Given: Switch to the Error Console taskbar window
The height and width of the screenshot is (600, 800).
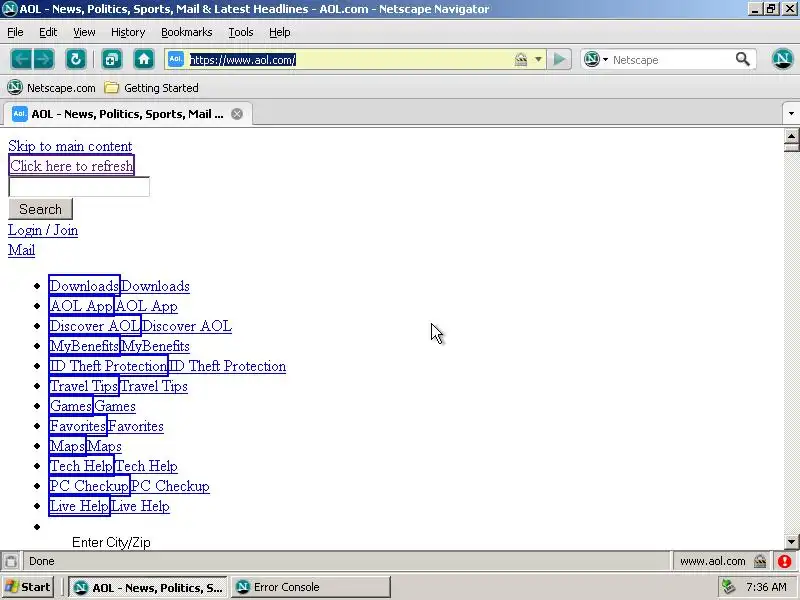Looking at the screenshot, I should pos(311,587).
